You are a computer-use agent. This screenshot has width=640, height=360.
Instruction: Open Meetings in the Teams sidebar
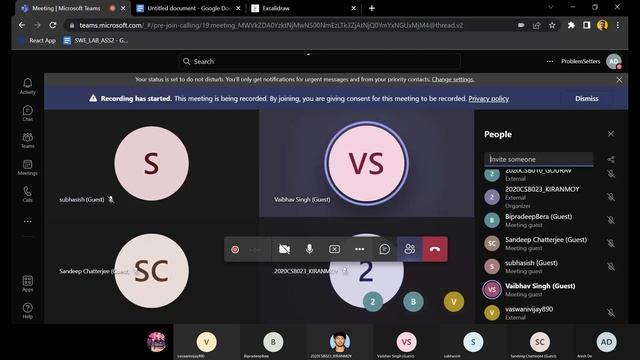(27, 167)
